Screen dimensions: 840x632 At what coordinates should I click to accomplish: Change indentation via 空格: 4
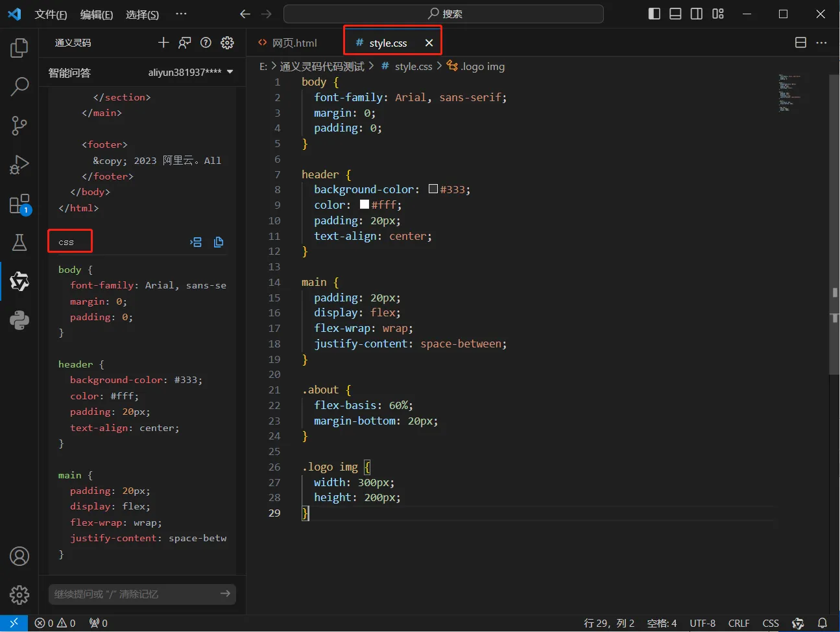(x=662, y=623)
